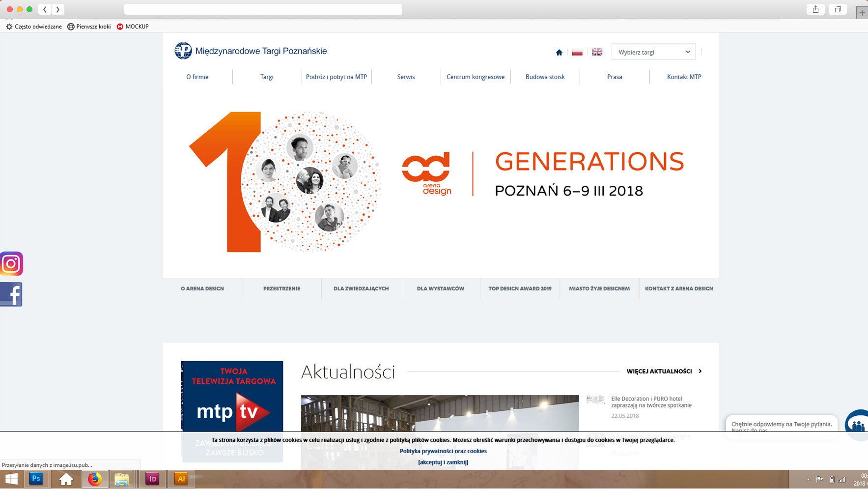Click 'WIĘCEJ AKTUALNOŚCI' link
The height and width of the screenshot is (489, 868).
point(664,372)
